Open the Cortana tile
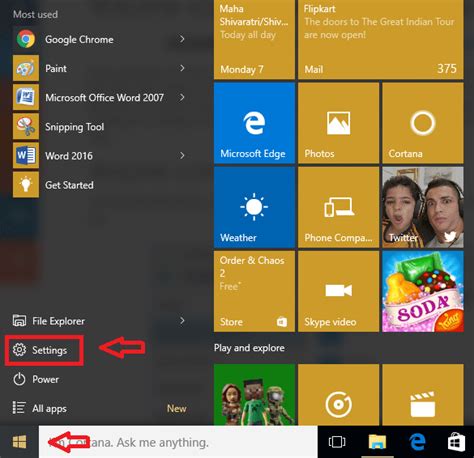 pyautogui.click(x=423, y=123)
